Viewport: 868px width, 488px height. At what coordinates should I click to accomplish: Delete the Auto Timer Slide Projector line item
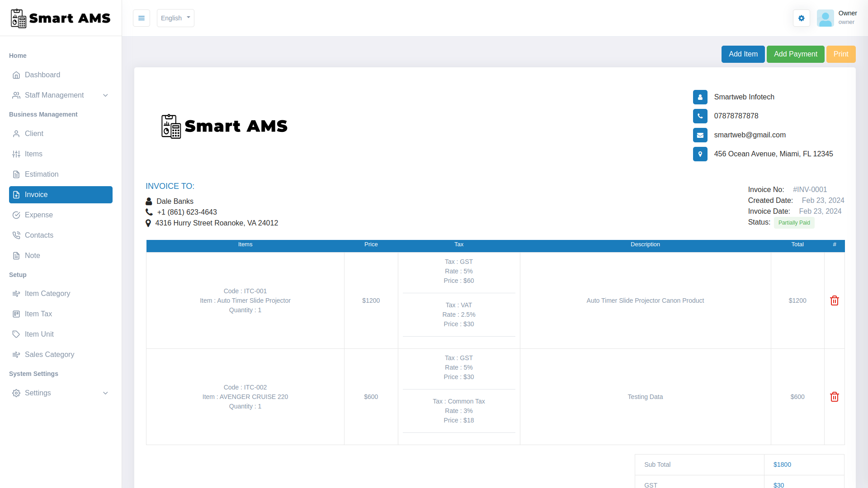[x=835, y=300]
